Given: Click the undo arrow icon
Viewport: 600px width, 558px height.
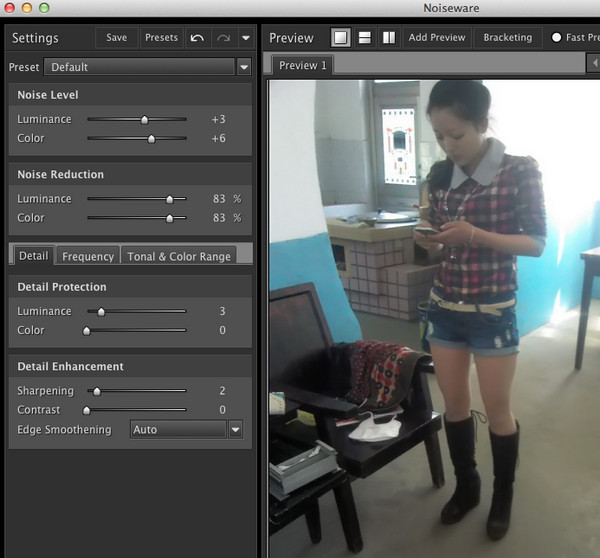Looking at the screenshot, I should coord(197,38).
